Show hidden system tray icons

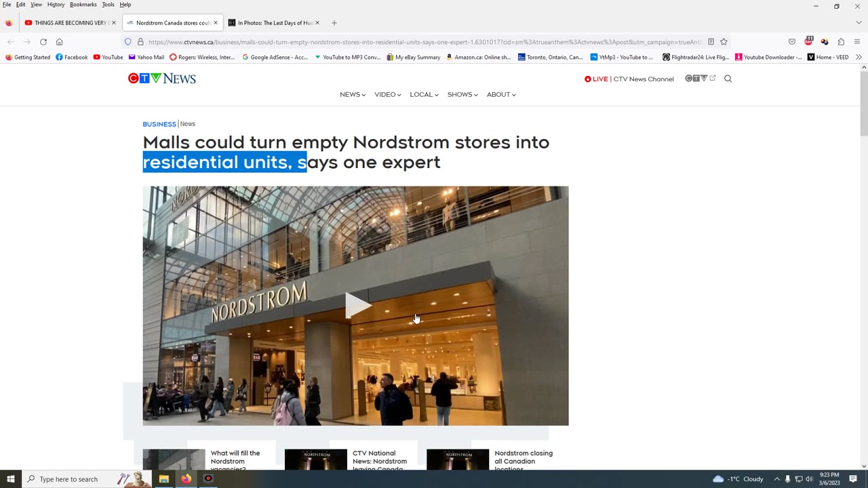pos(776,479)
